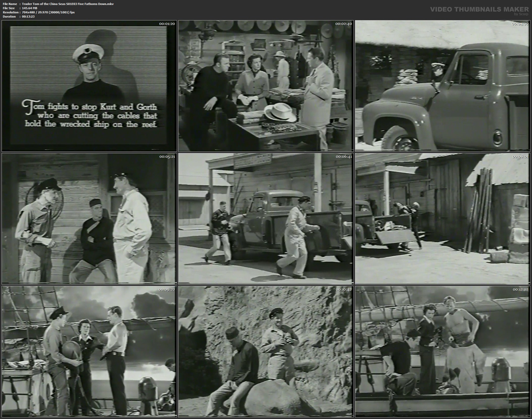This screenshot has height=419, width=532.
Task: Open the three-sailors thumbnail at 00:05:21
Action: coord(89,219)
